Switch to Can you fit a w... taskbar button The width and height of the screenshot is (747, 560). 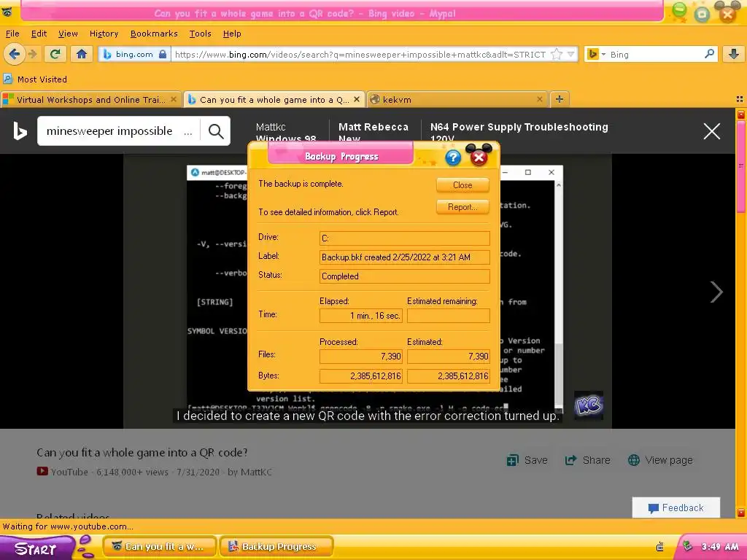click(160, 547)
